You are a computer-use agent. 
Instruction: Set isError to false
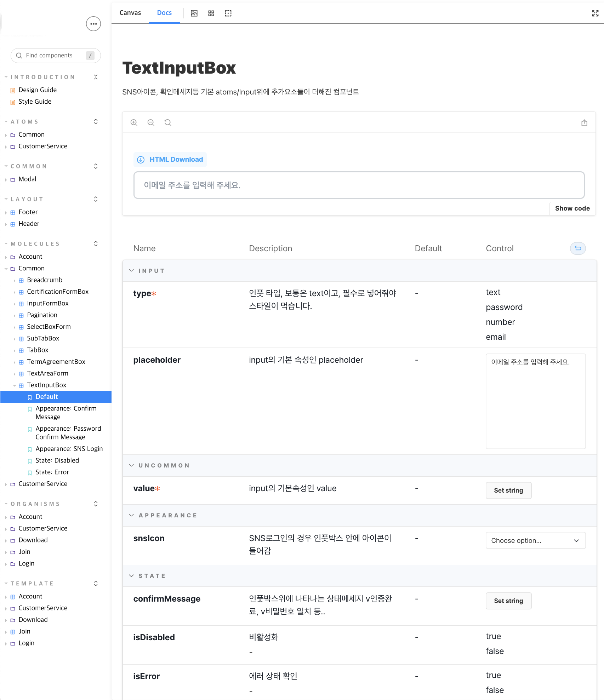[495, 690]
